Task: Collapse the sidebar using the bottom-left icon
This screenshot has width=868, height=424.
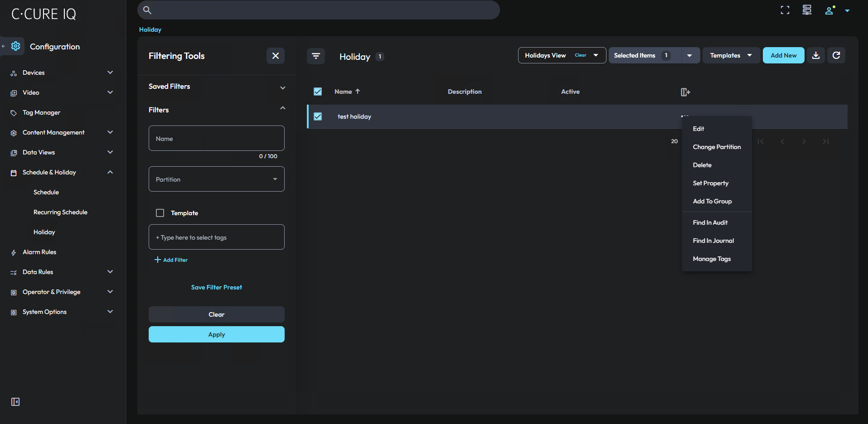Action: click(15, 402)
